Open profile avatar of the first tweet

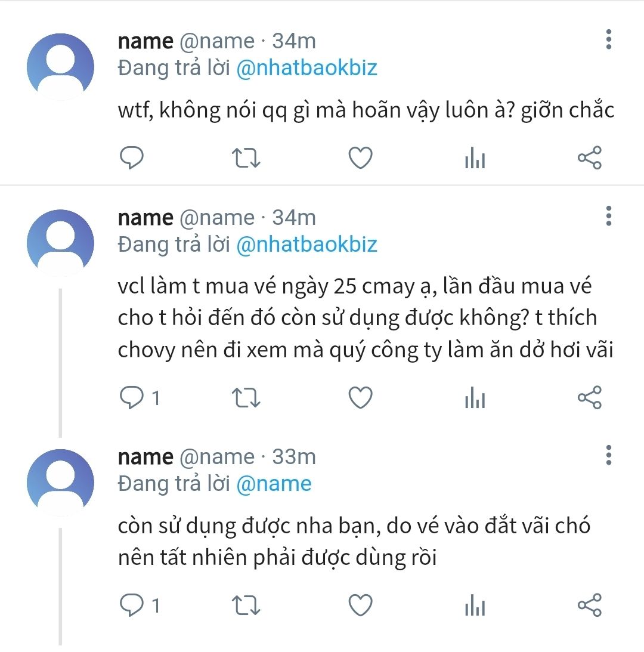point(61,66)
